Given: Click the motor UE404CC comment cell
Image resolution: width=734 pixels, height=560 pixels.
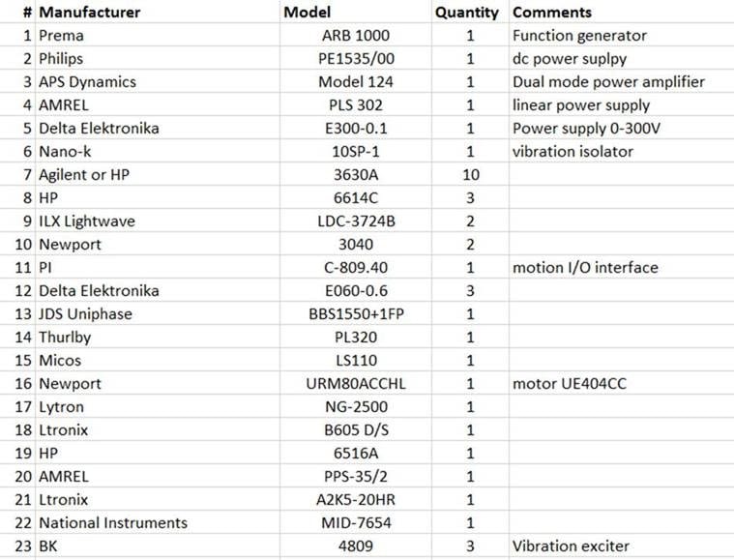Looking at the screenshot, I should pyautogui.click(x=622, y=383).
